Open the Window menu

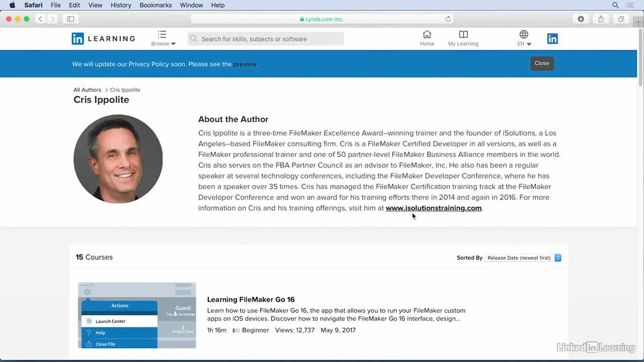pyautogui.click(x=191, y=5)
